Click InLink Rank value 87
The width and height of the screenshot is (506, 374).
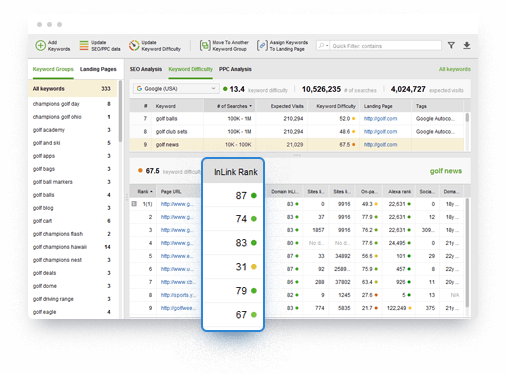[241, 195]
